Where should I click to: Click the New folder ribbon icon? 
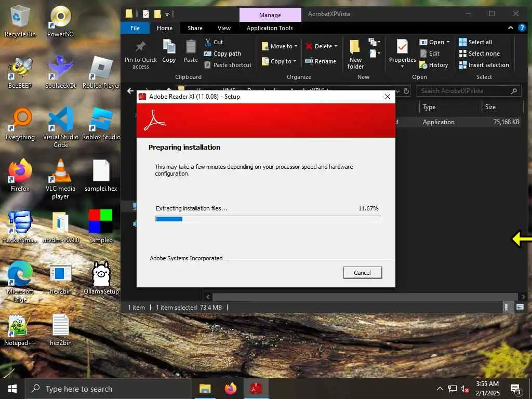pos(355,54)
